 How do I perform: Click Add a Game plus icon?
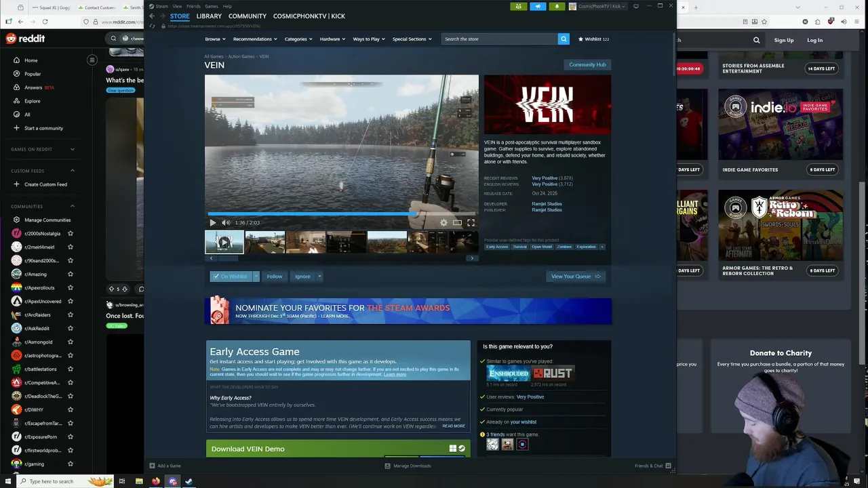tap(153, 466)
